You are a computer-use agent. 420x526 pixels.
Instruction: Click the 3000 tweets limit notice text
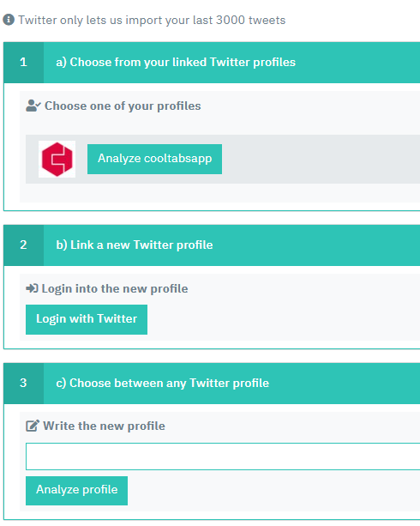click(152, 20)
